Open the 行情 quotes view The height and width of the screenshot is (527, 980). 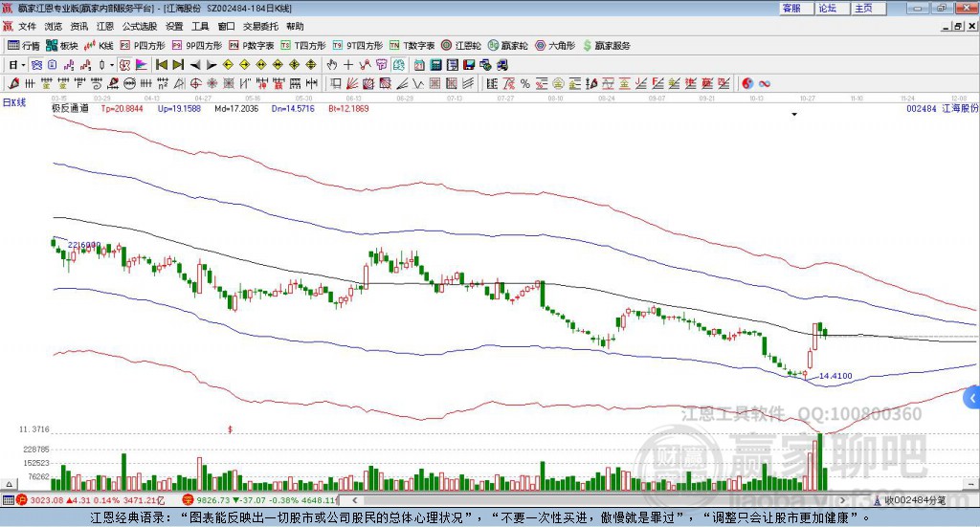pos(23,46)
